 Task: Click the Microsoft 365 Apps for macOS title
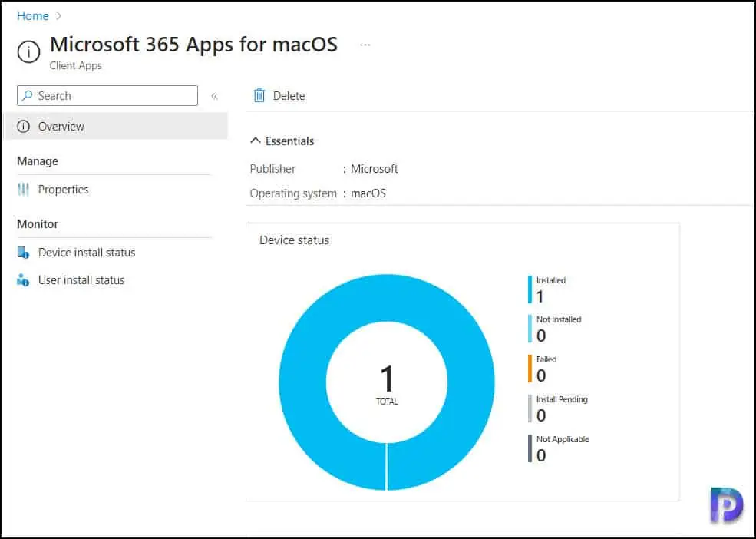[x=194, y=45]
